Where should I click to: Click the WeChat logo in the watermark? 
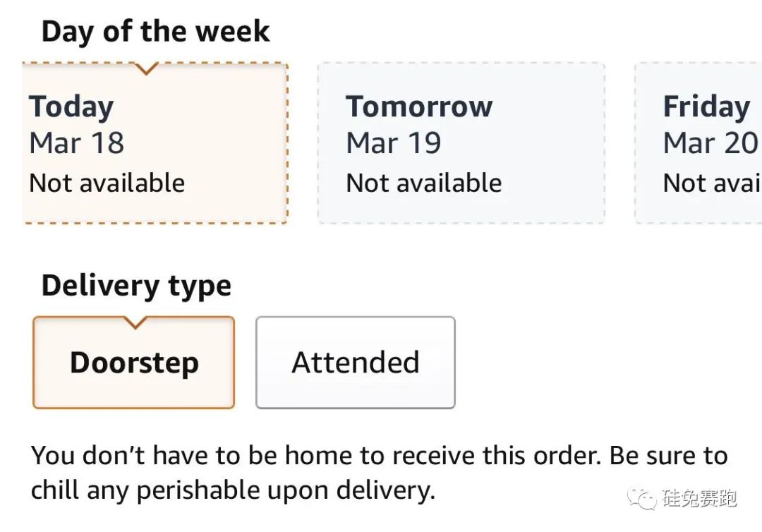(x=644, y=498)
